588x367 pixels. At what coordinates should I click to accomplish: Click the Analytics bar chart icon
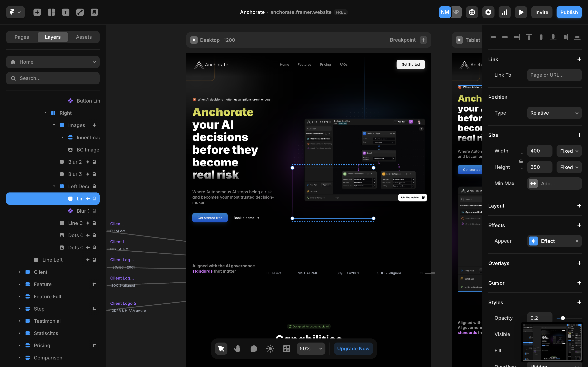click(x=505, y=12)
